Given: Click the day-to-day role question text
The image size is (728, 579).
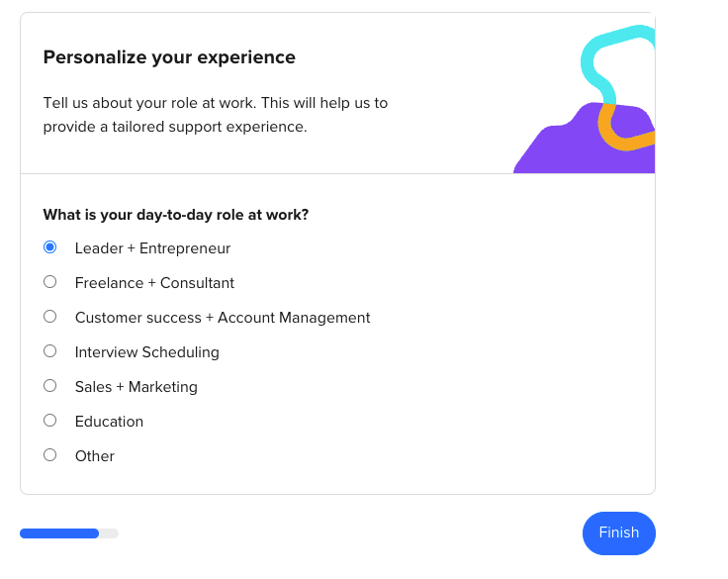Looking at the screenshot, I should tap(176, 215).
